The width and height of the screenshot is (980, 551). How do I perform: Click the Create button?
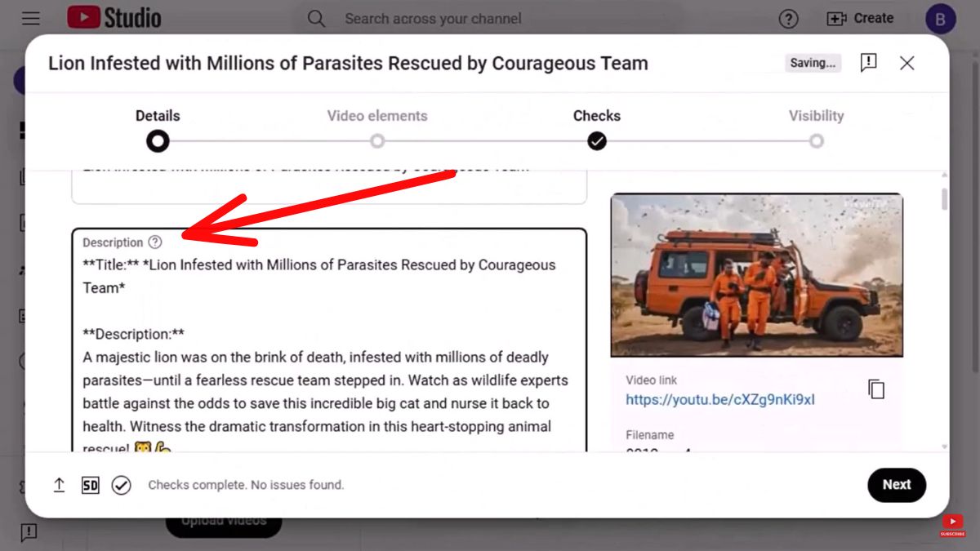pyautogui.click(x=860, y=18)
